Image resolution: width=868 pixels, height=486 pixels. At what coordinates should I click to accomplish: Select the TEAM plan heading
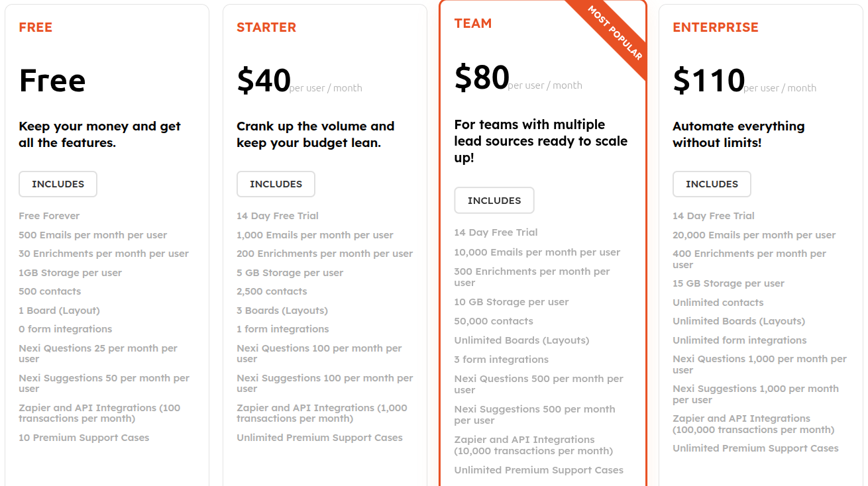(x=473, y=23)
